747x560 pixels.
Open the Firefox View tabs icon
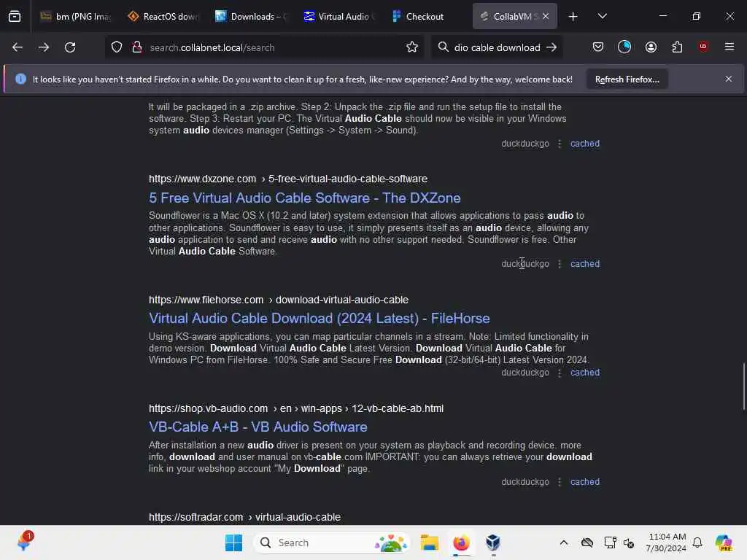click(x=15, y=16)
